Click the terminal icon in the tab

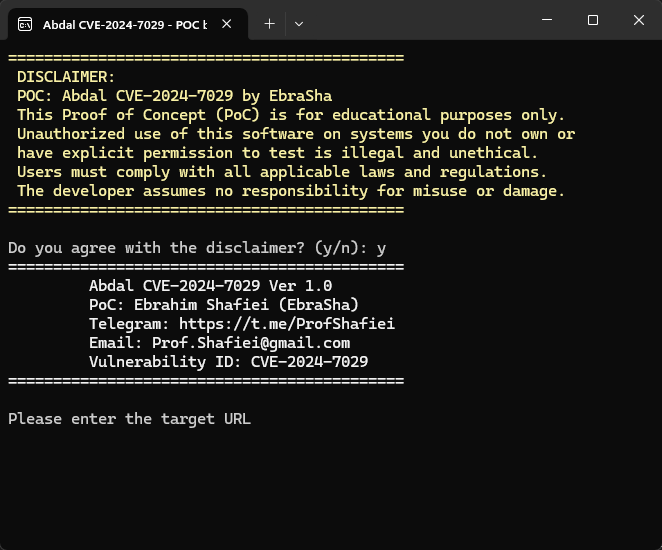point(25,24)
